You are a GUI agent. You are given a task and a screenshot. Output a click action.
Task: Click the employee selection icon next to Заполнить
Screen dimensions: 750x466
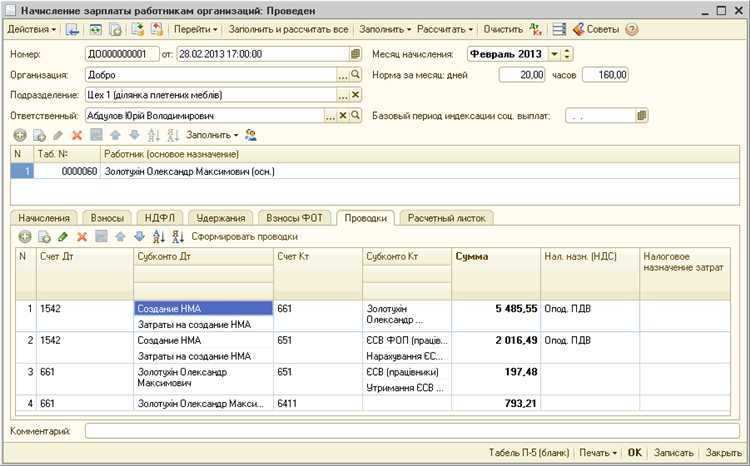point(250,135)
